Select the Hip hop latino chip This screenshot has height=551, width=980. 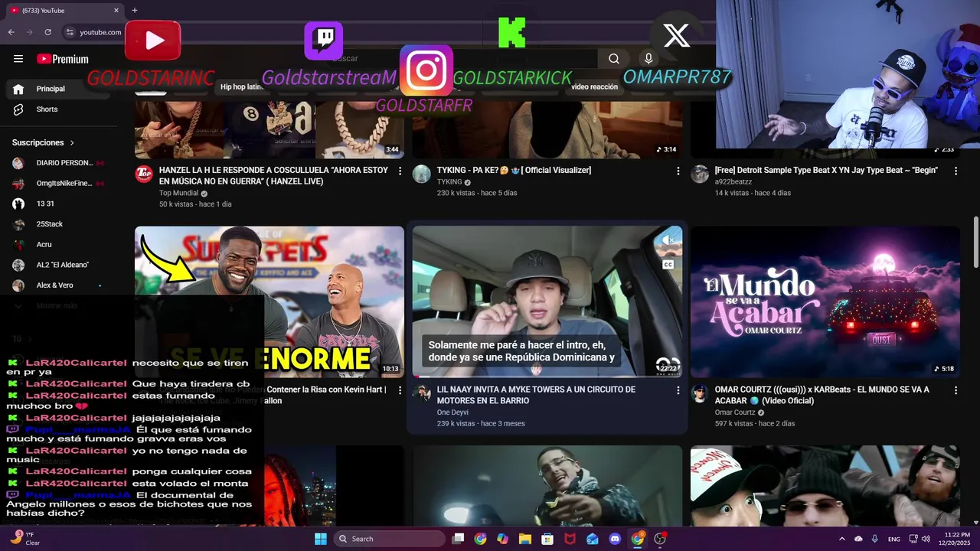pos(242,86)
